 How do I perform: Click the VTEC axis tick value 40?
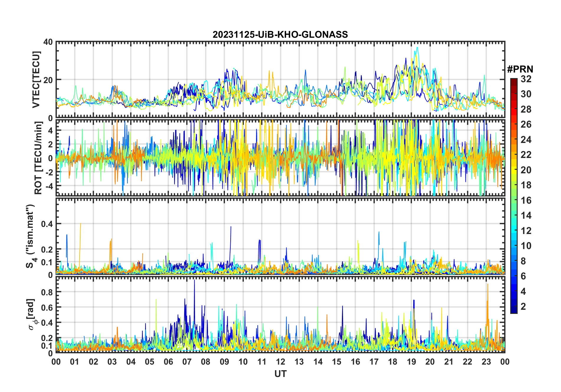tap(48, 42)
